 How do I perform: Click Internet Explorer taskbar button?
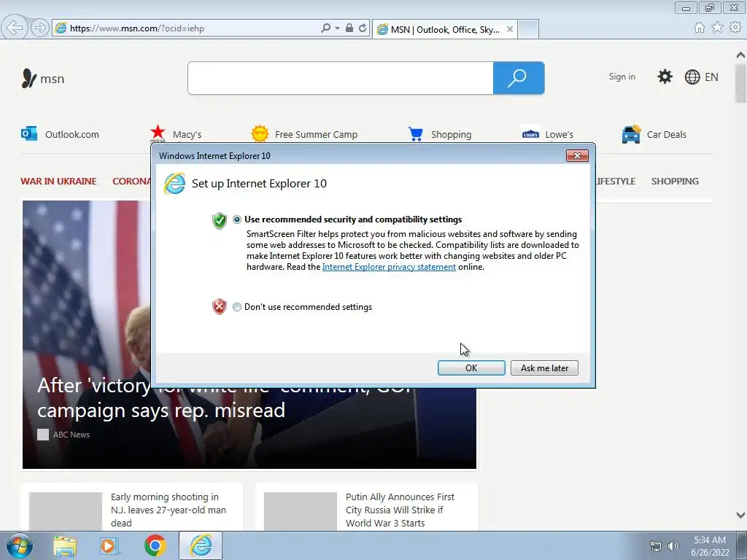coord(201,545)
